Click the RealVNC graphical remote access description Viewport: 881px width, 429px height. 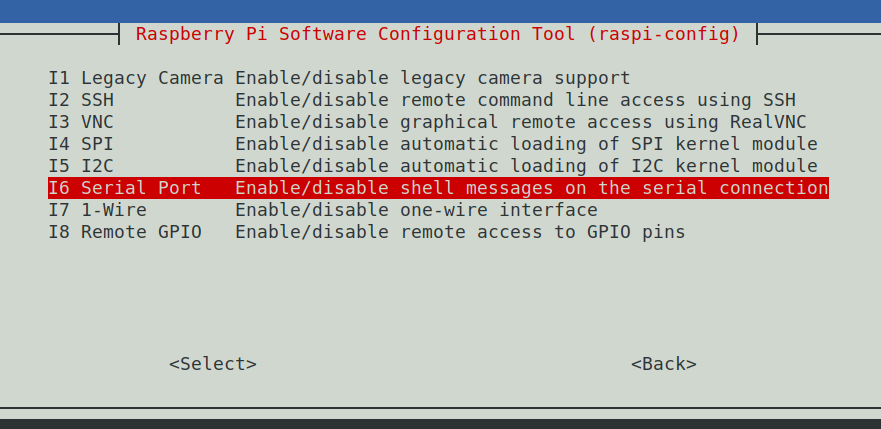point(521,122)
